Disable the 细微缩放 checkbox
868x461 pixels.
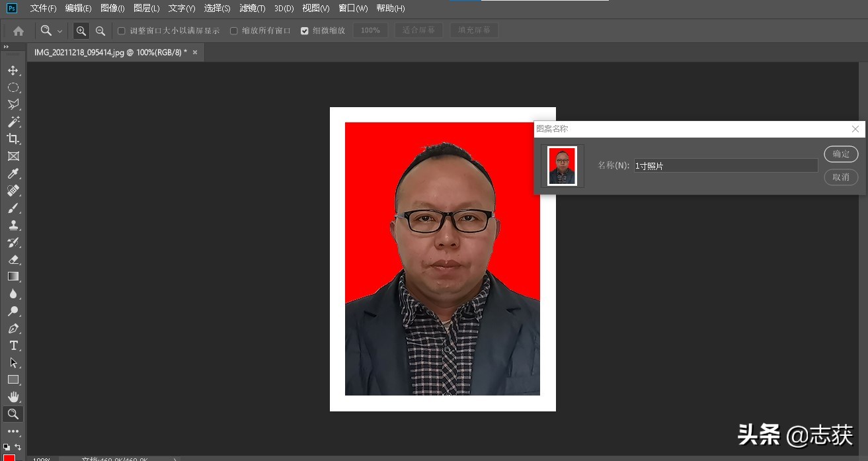coord(304,30)
